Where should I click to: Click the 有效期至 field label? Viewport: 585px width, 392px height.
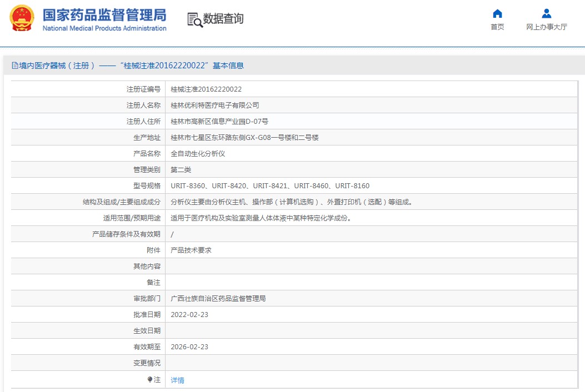coord(147,347)
